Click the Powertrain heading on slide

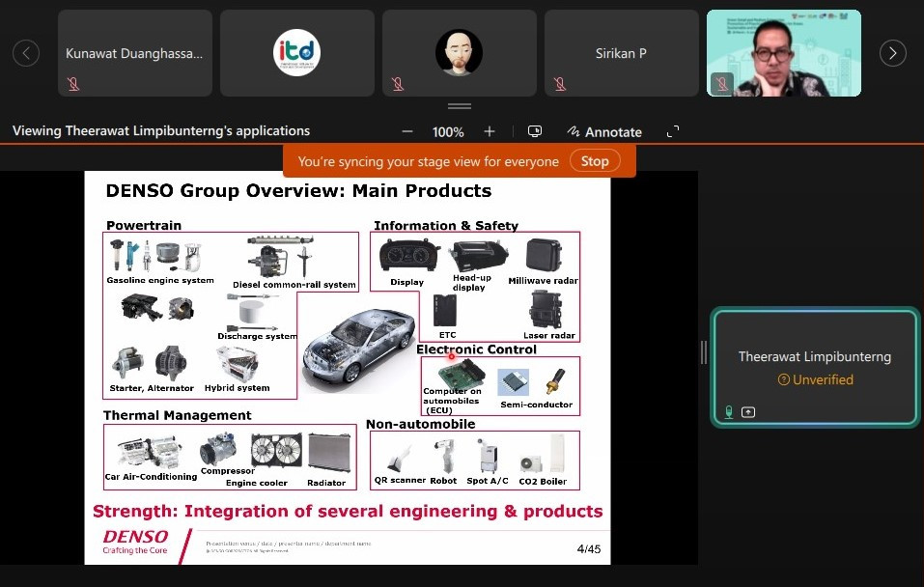click(144, 225)
